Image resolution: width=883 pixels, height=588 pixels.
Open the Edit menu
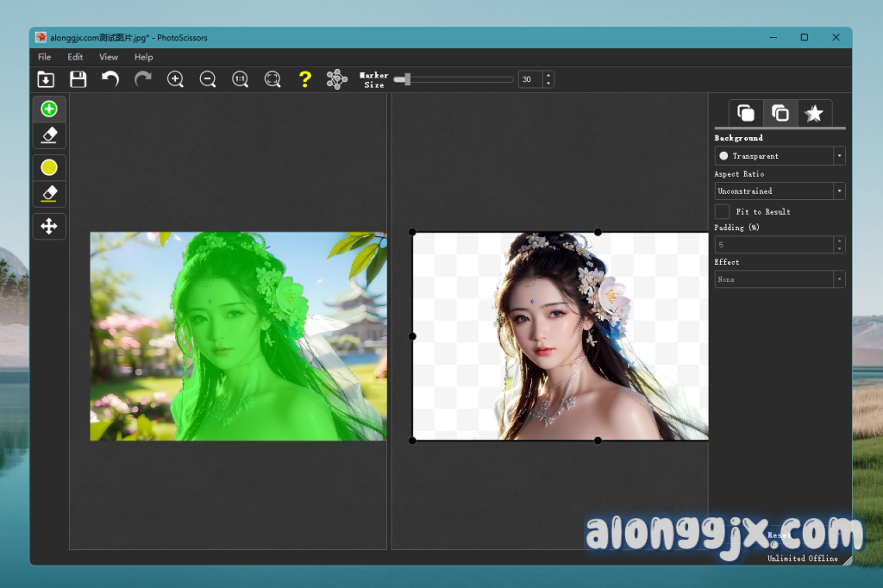coord(75,57)
